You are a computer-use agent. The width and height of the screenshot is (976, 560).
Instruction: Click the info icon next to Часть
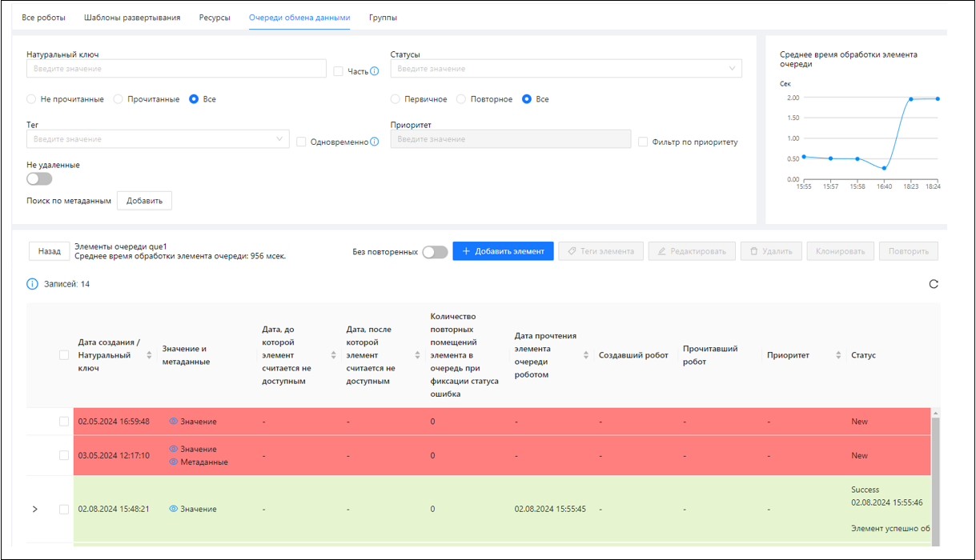click(375, 72)
